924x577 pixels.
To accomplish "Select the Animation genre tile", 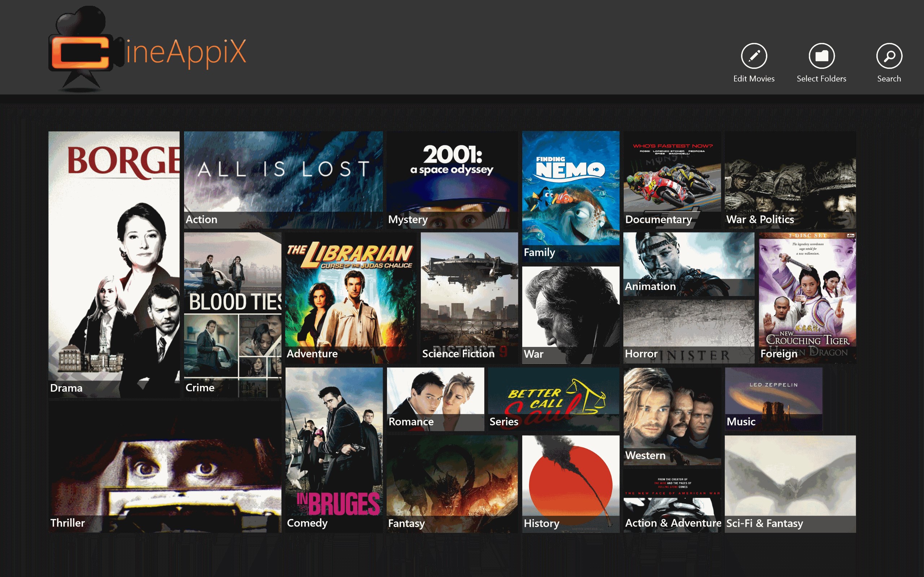I will (688, 264).
